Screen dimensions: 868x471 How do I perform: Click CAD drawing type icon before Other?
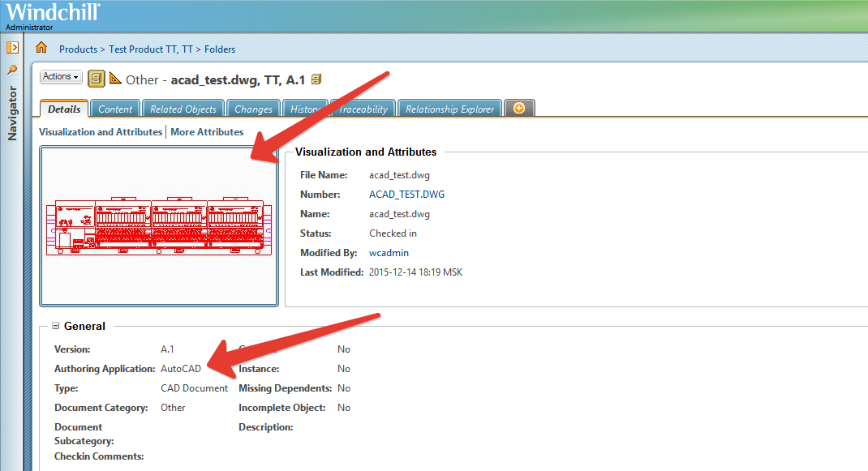pyautogui.click(x=115, y=78)
